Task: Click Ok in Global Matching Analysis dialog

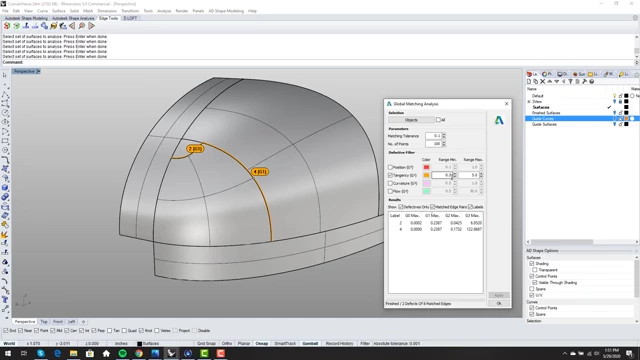Action: point(499,304)
